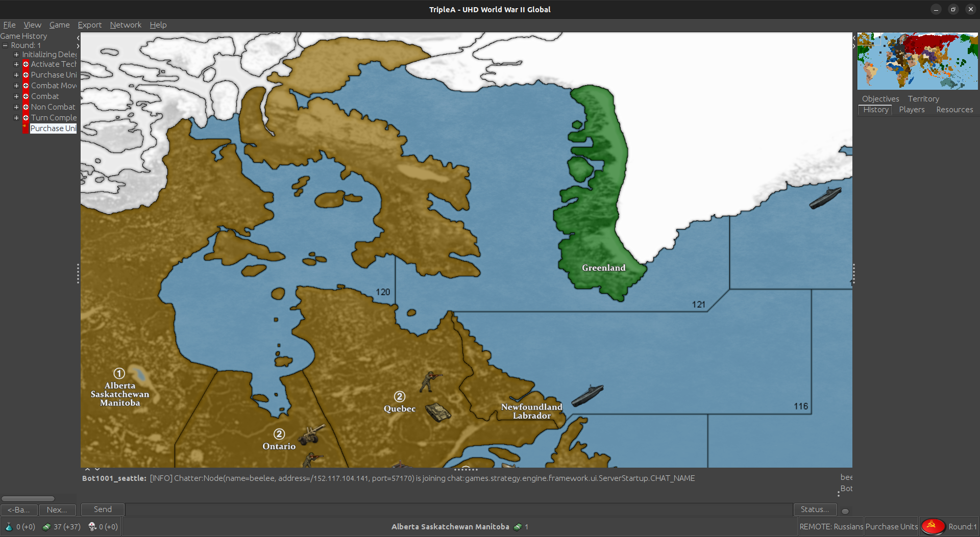The height and width of the screenshot is (537, 980).
Task: Select the infantry unit in Quebec
Action: click(430, 381)
